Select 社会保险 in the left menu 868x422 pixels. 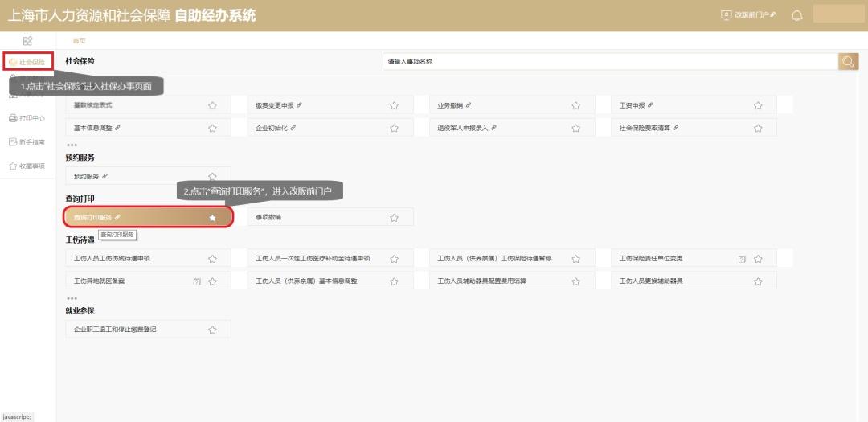click(x=28, y=61)
